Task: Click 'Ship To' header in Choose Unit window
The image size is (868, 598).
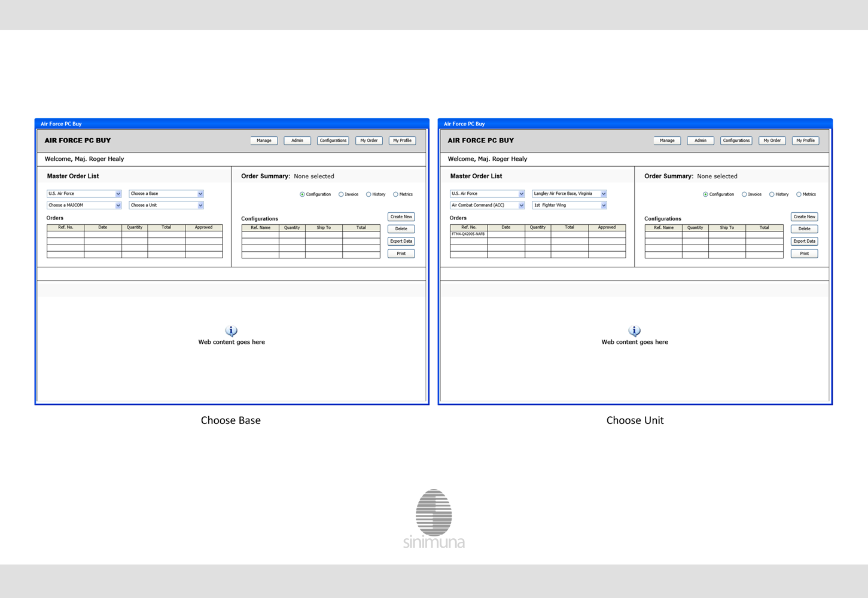Action: [x=727, y=228]
